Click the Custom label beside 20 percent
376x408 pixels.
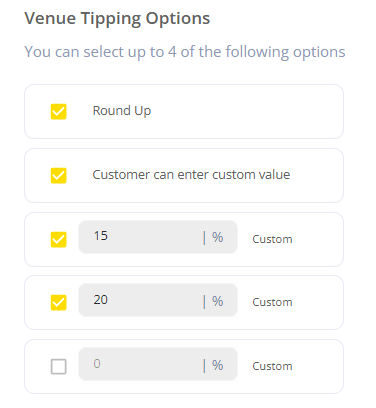pyautogui.click(x=272, y=302)
